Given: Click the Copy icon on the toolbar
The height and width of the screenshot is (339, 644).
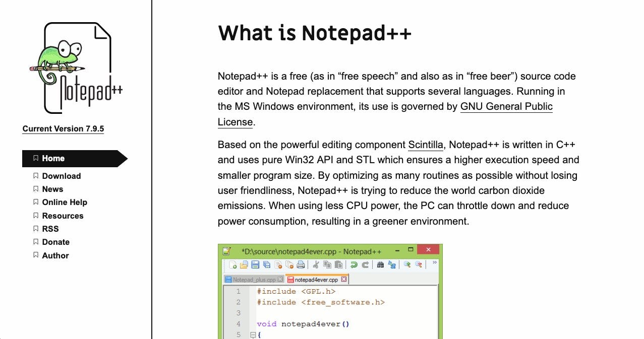Looking at the screenshot, I should tap(328, 265).
